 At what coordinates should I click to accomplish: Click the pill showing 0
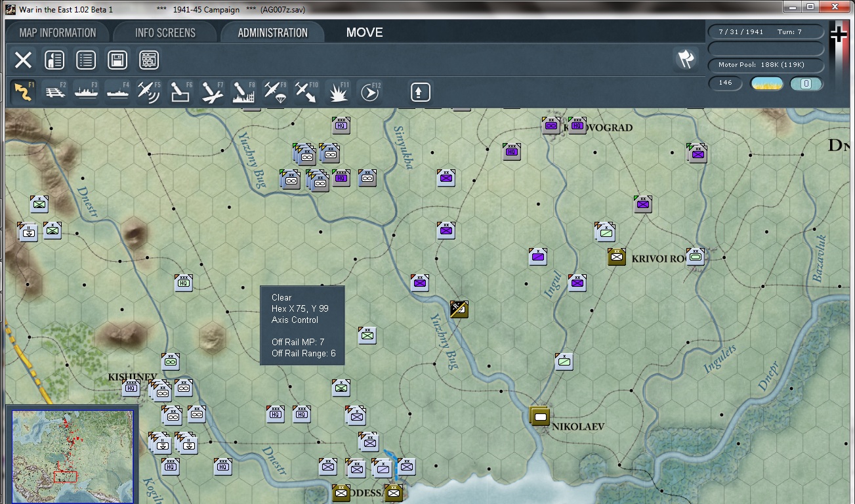[806, 83]
